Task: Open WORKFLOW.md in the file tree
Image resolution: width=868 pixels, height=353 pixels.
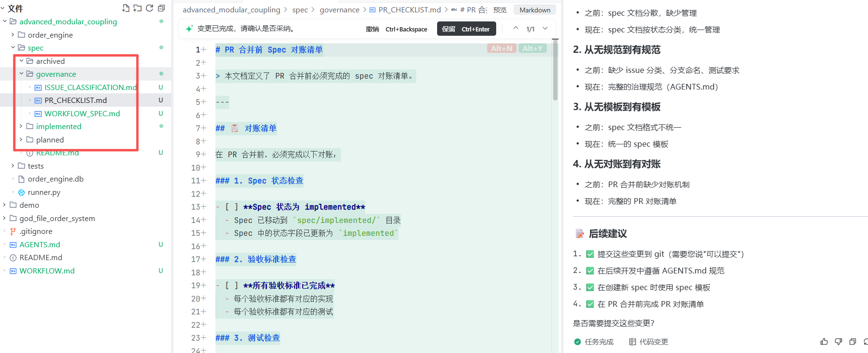Action: coord(47,271)
